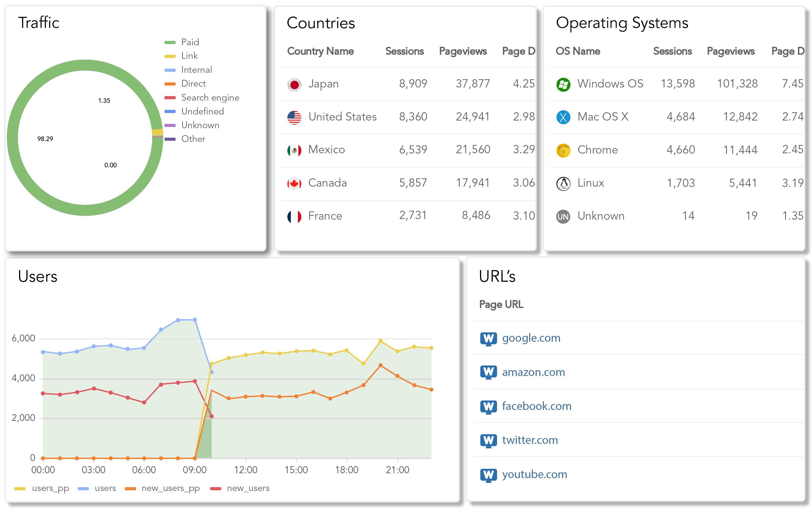Screen dimensions: 812x509
Task: Select the Canada row name
Action: click(x=327, y=183)
